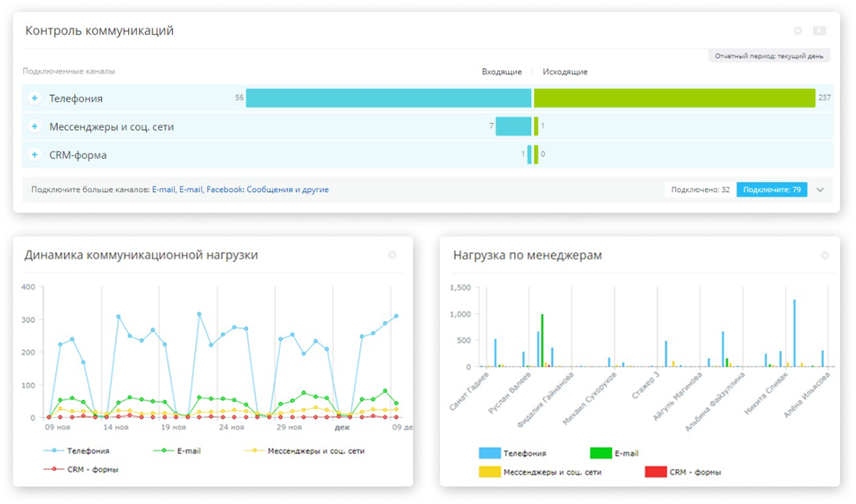This screenshot has height=504, width=856.
Task: Select the Самат Гадиев axis label
Action: click(469, 391)
